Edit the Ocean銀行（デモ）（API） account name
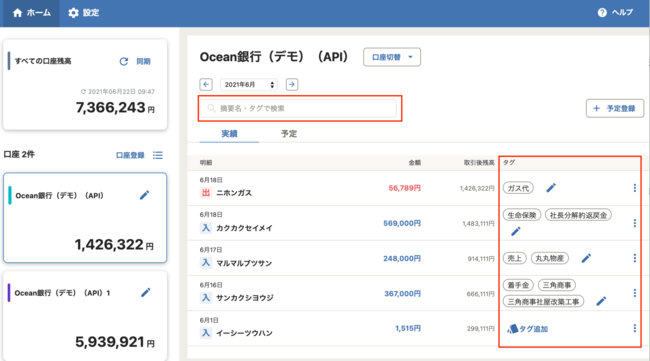The image size is (650, 361). (x=144, y=195)
